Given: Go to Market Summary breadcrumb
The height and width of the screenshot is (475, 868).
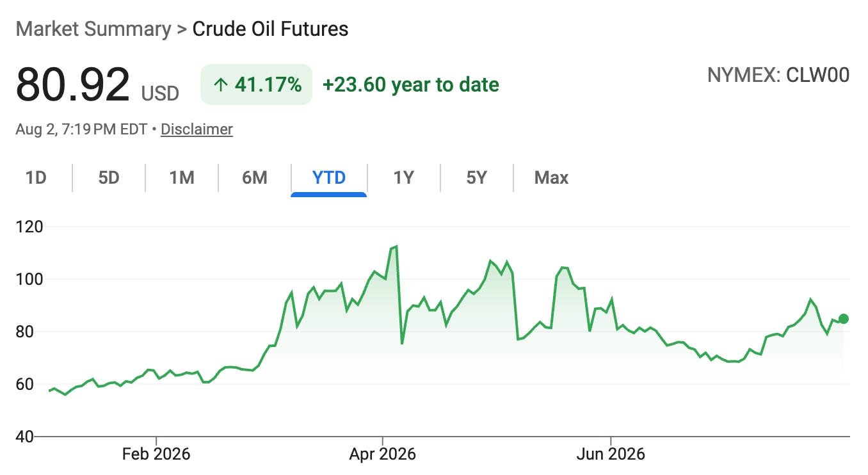Looking at the screenshot, I should click(93, 29).
